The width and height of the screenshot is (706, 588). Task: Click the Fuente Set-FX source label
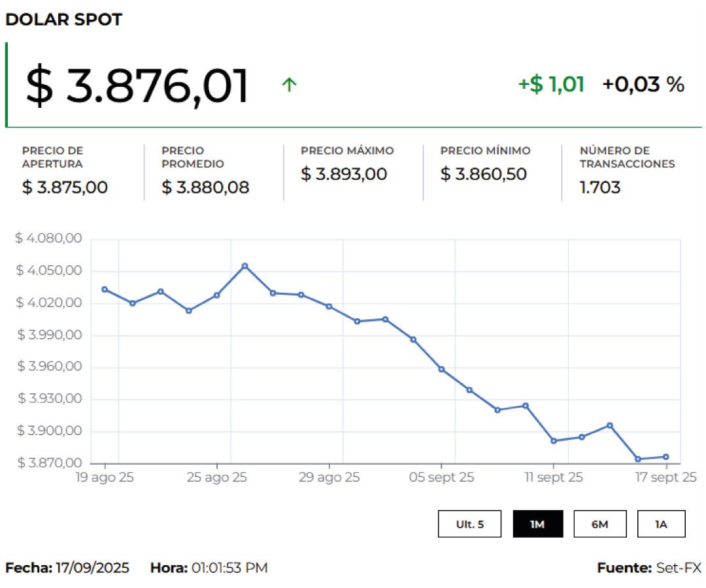coord(648,568)
